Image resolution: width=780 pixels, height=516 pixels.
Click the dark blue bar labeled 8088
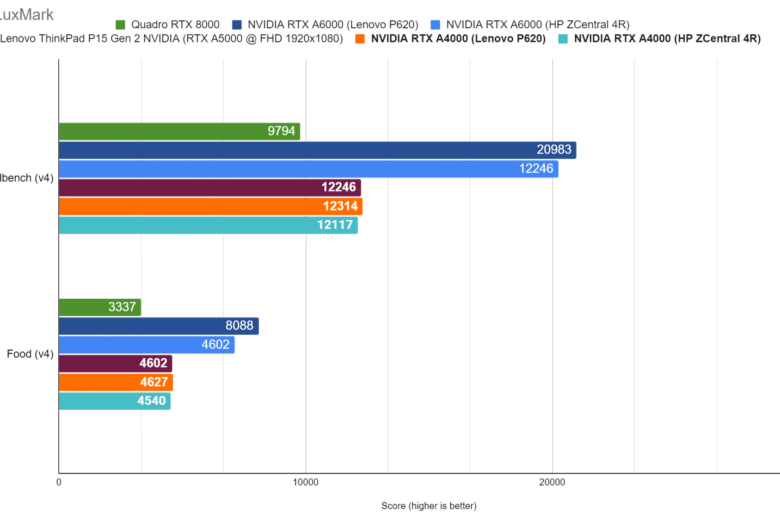159,326
